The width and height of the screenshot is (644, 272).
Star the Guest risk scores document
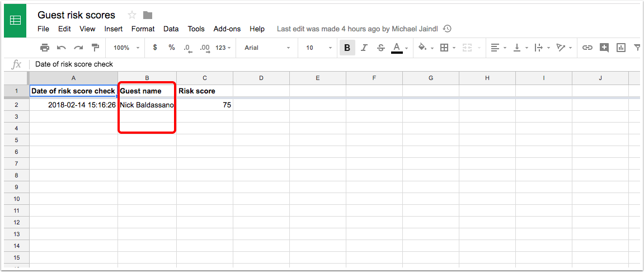point(132,15)
